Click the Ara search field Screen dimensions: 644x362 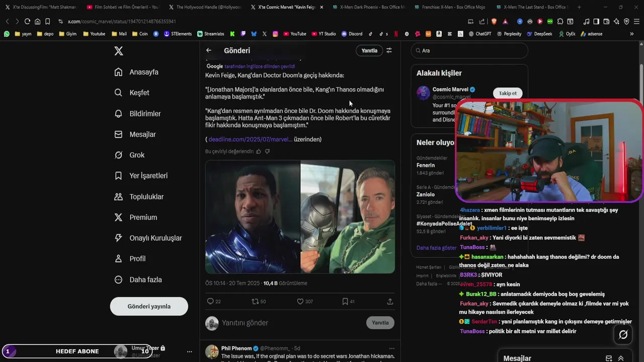click(x=469, y=50)
